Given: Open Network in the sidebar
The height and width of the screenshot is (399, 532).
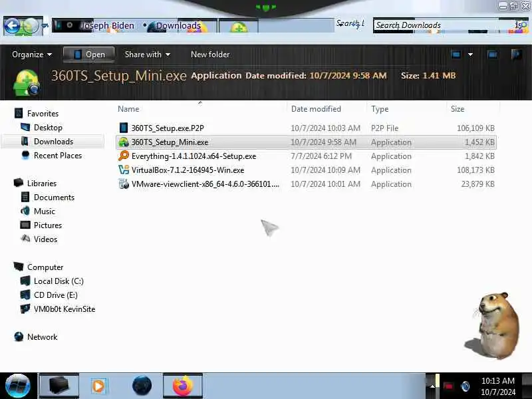Looking at the screenshot, I should (42, 337).
